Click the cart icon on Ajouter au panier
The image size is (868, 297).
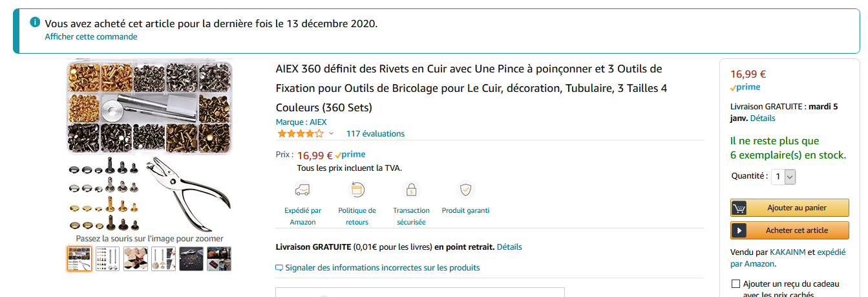click(740, 208)
